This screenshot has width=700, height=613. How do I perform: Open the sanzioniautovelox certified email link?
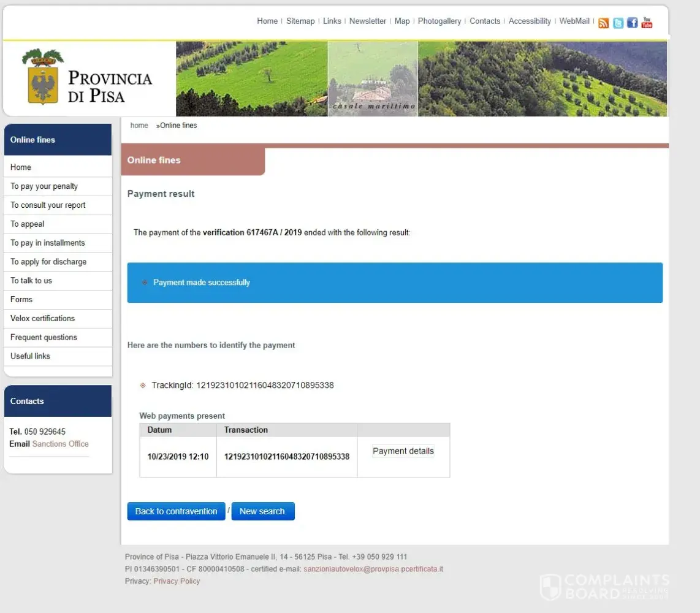(x=373, y=569)
